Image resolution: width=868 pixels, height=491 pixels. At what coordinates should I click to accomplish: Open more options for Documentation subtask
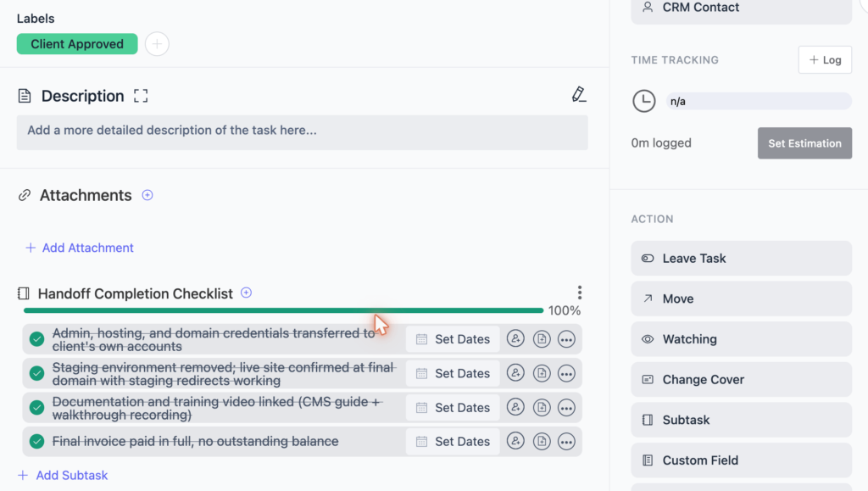tap(566, 407)
